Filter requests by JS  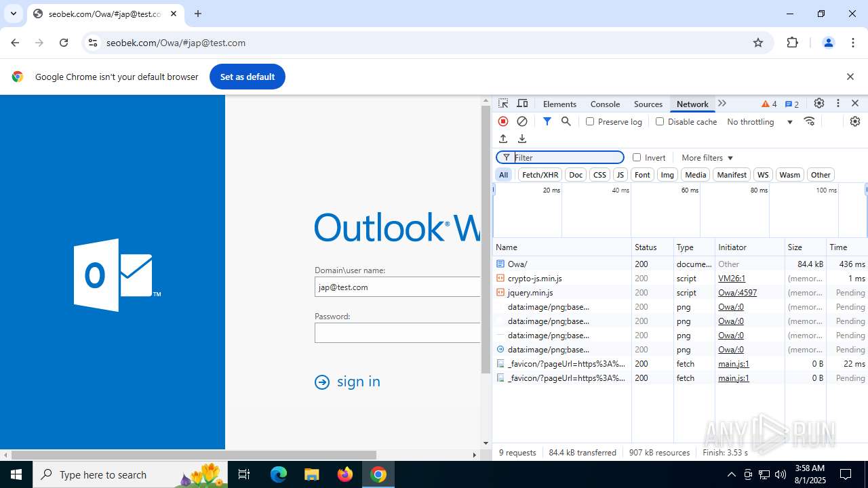(620, 175)
